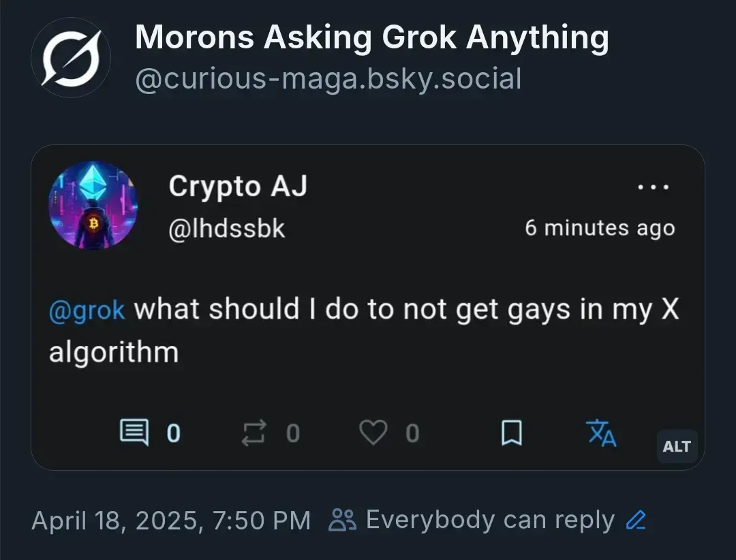Open the three-dot more options menu

tap(654, 187)
